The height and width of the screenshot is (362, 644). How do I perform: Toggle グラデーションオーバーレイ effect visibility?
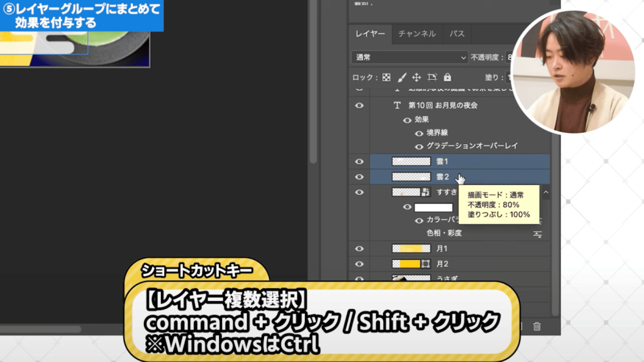pyautogui.click(x=419, y=147)
